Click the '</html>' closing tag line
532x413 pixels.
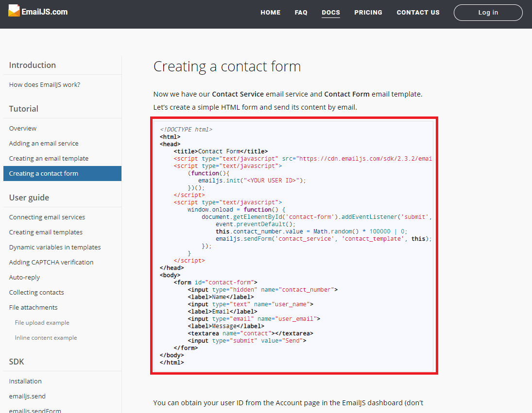172,363
